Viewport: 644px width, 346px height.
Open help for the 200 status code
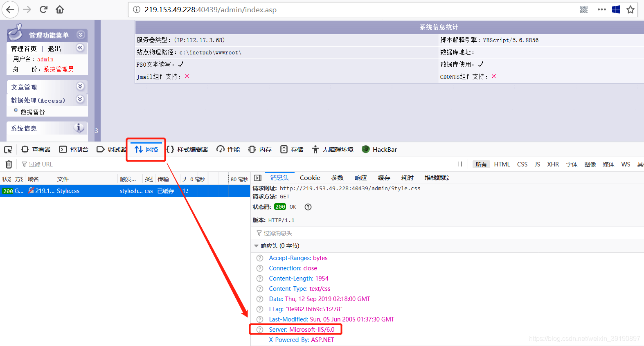point(308,207)
